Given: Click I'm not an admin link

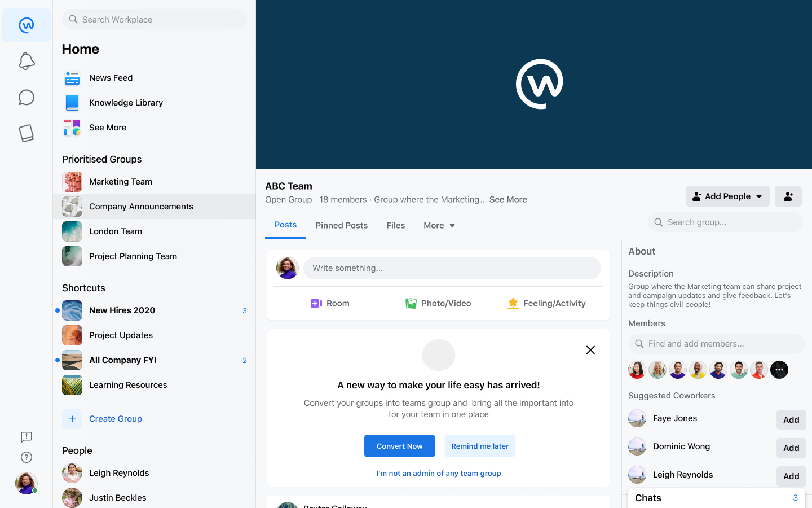Looking at the screenshot, I should click(439, 473).
